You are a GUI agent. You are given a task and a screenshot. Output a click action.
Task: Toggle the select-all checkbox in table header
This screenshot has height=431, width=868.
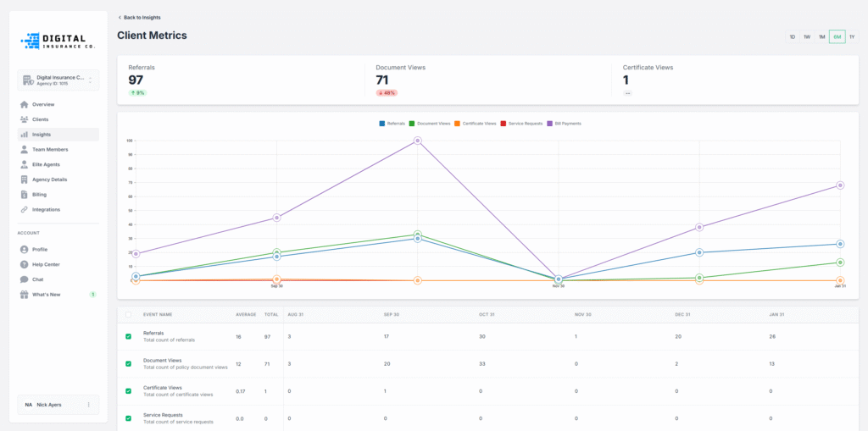pos(129,314)
